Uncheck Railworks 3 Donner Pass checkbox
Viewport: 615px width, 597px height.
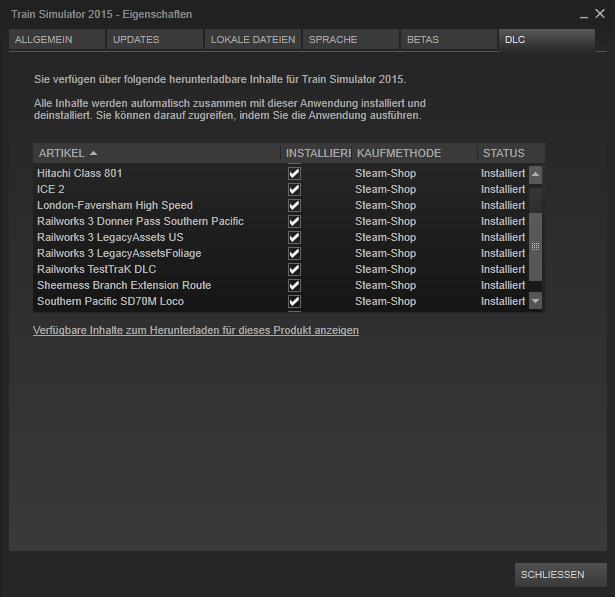tap(295, 221)
